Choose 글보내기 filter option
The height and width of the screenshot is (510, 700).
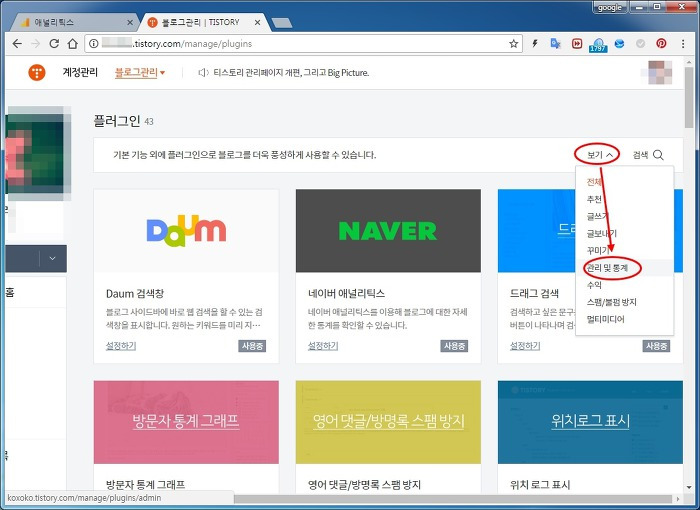pyautogui.click(x=601, y=233)
